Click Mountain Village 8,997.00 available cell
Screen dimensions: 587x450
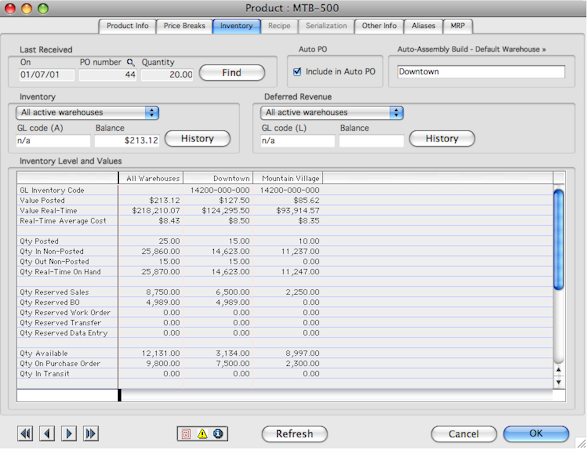coord(302,353)
